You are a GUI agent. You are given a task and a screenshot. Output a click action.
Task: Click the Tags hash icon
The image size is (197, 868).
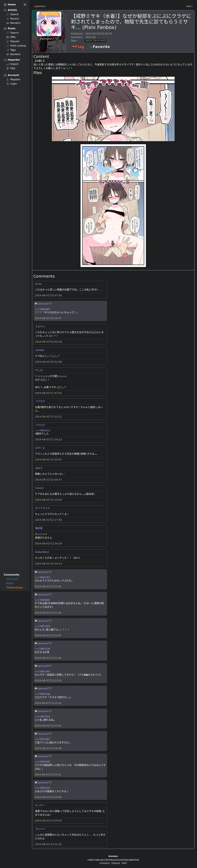pos(8,50)
